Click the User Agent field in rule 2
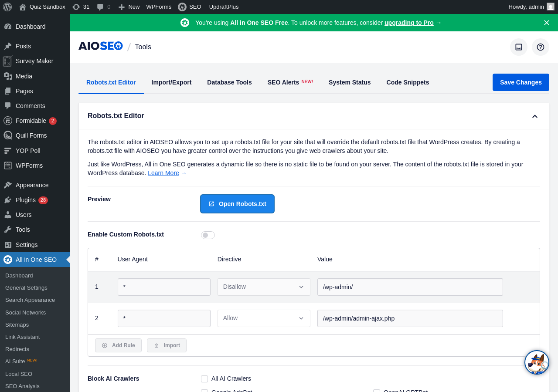Screen dimensions: 558x392 (x=164, y=318)
